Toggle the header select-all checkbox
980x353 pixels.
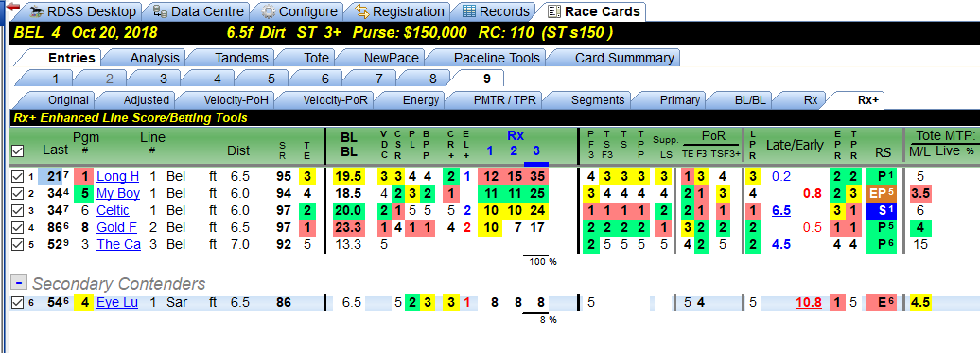[17, 150]
